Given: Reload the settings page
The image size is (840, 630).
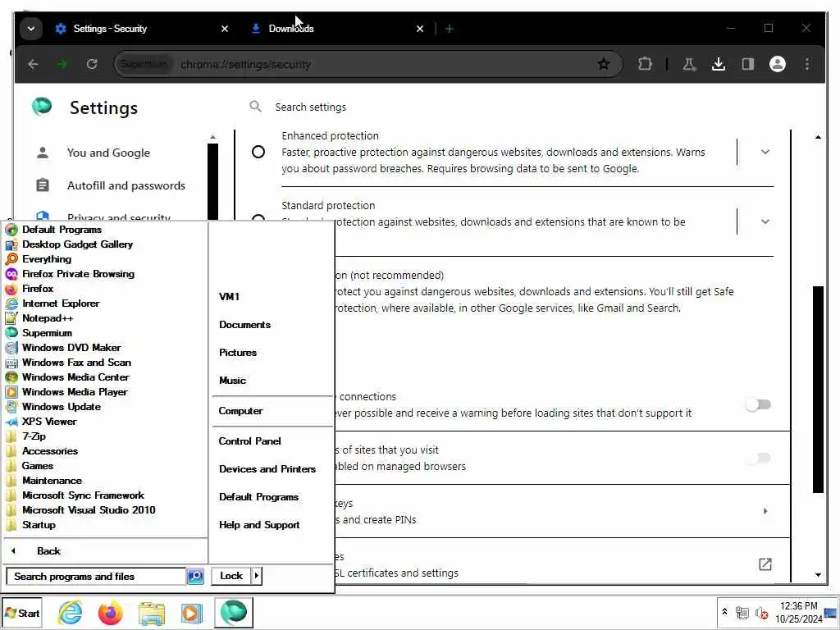Looking at the screenshot, I should (92, 64).
